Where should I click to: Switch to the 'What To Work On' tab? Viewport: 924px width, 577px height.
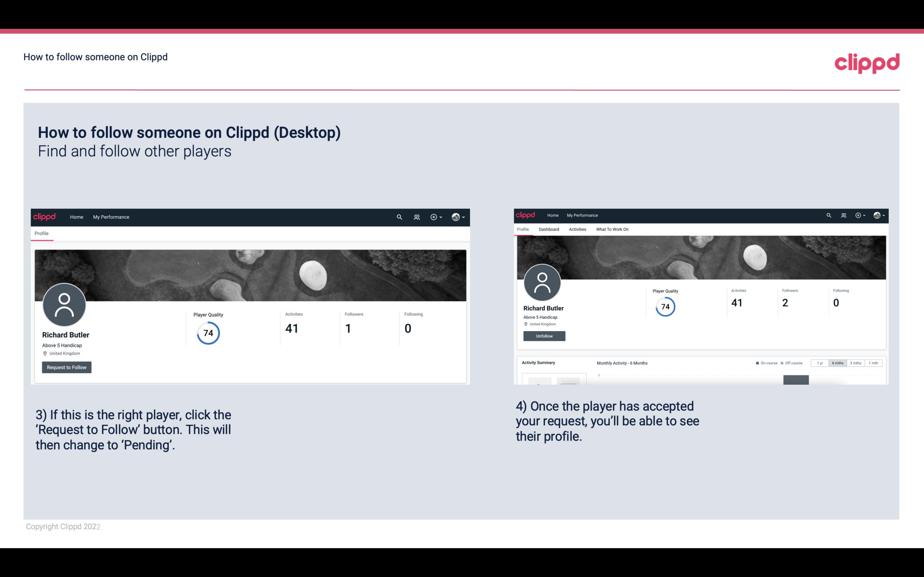point(613,229)
